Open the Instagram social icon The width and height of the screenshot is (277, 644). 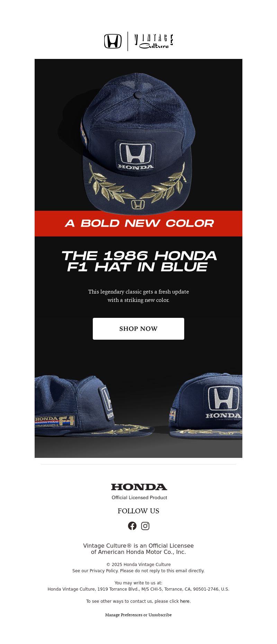coord(145,526)
